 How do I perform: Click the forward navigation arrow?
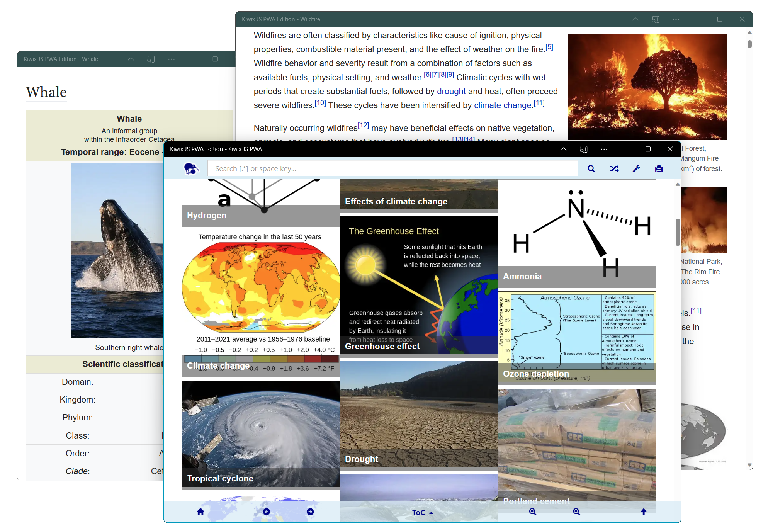coord(311,512)
